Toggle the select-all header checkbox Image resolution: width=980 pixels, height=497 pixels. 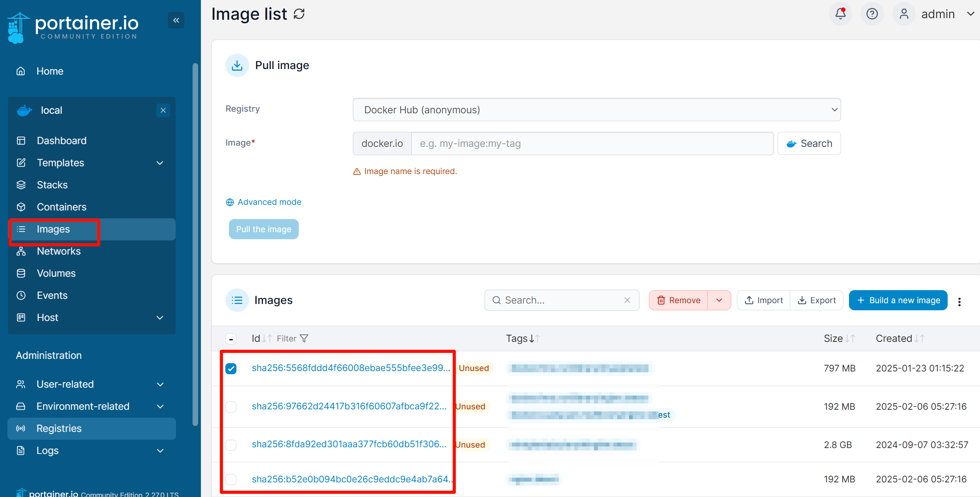coord(231,339)
